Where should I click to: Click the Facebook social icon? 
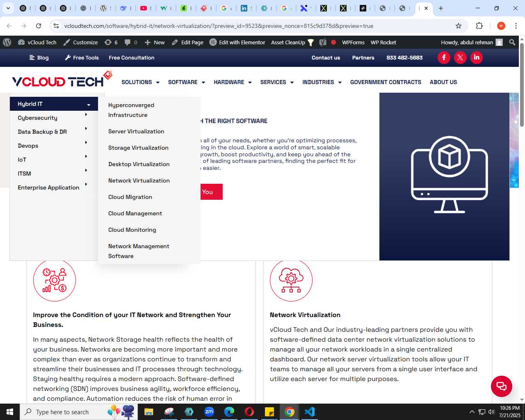pos(444,57)
